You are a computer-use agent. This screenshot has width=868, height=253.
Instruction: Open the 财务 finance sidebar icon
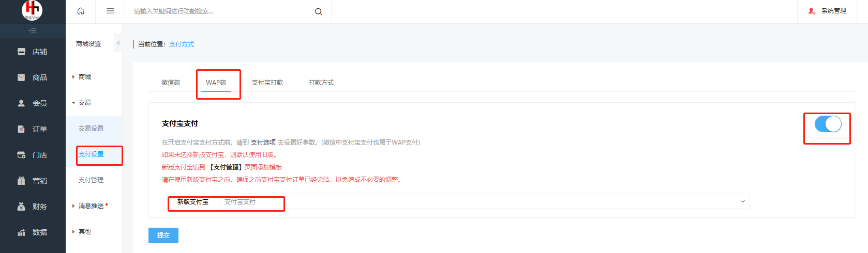pyautogui.click(x=21, y=207)
